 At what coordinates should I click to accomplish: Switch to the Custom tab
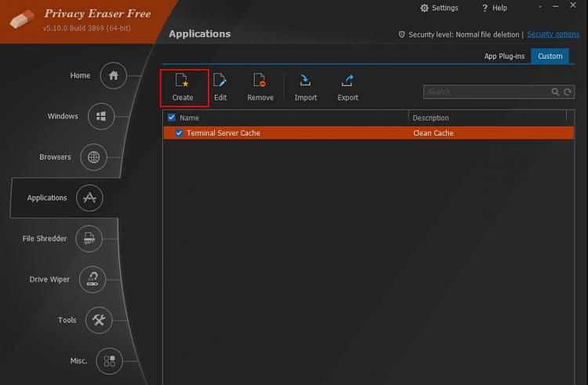550,56
